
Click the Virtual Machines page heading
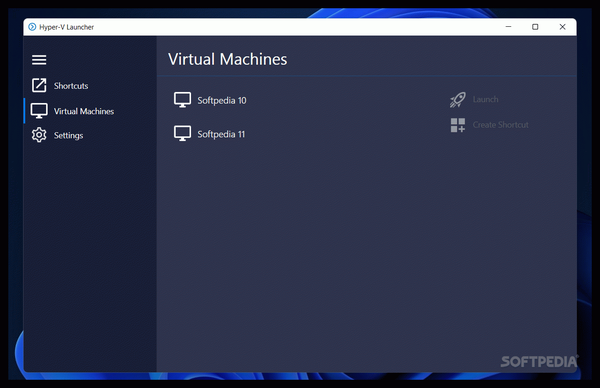228,59
